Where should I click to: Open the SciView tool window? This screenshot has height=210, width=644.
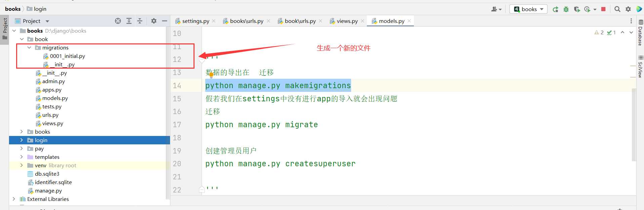[640, 67]
